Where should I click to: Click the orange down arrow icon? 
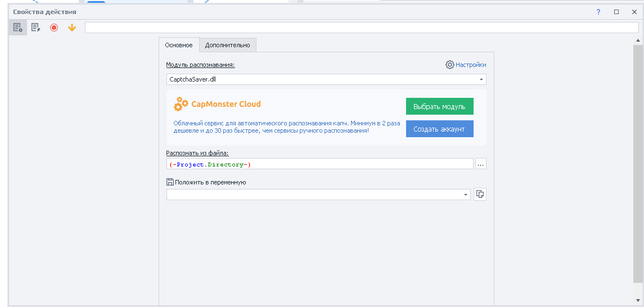72,28
